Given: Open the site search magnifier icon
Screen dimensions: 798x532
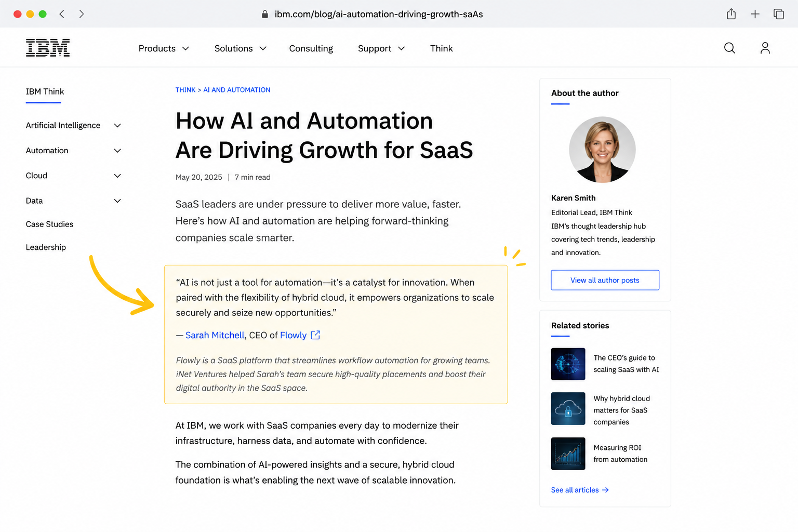Looking at the screenshot, I should pyautogui.click(x=729, y=48).
